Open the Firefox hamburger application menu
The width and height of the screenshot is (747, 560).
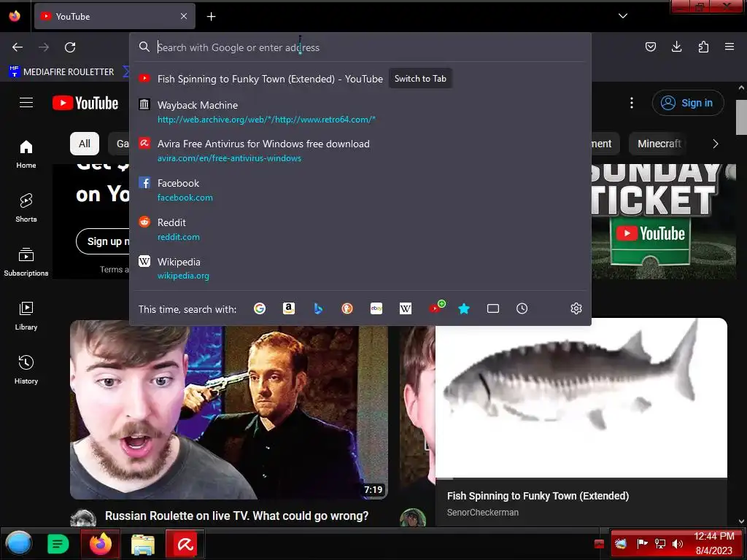tap(729, 47)
